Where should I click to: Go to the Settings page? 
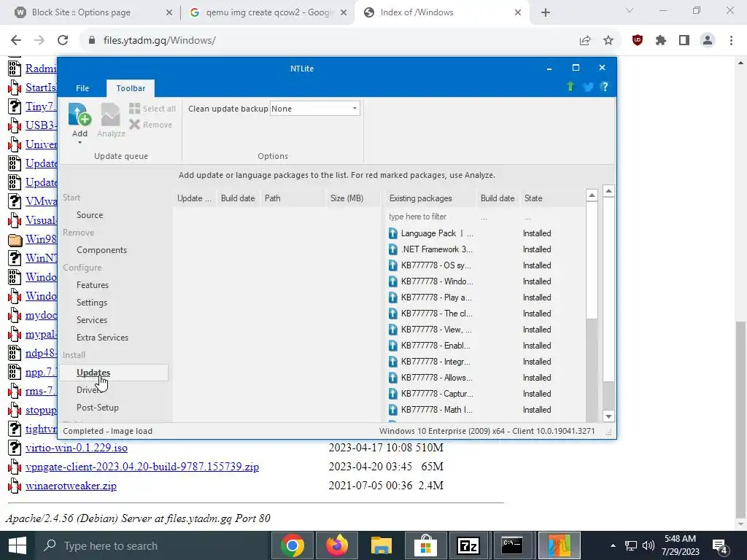coord(91,303)
